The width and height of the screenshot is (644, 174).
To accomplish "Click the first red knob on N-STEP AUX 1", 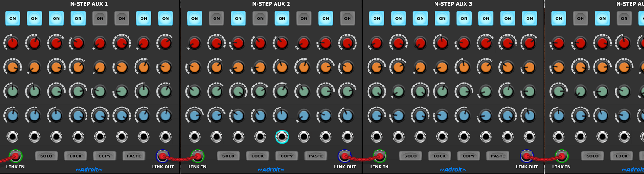I will point(12,43).
